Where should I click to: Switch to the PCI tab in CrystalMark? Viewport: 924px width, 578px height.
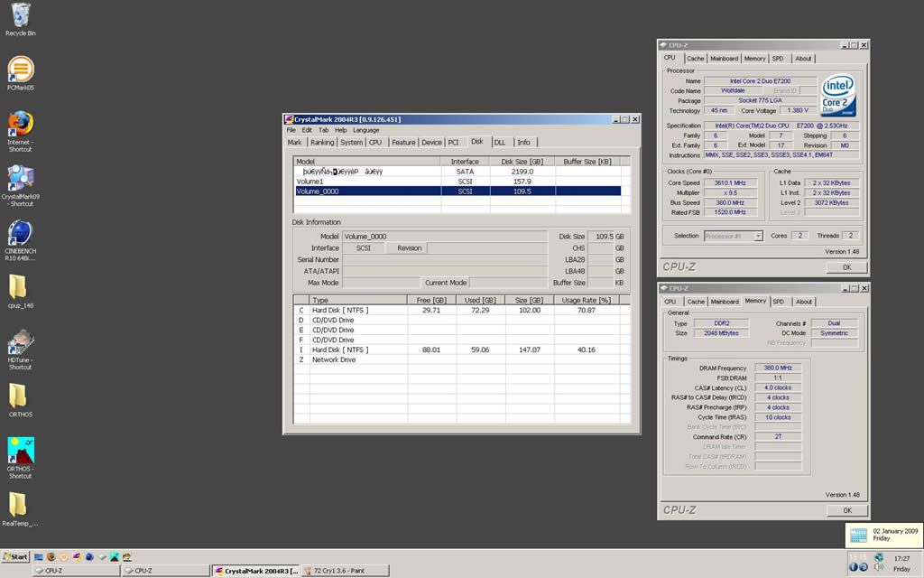click(x=453, y=142)
